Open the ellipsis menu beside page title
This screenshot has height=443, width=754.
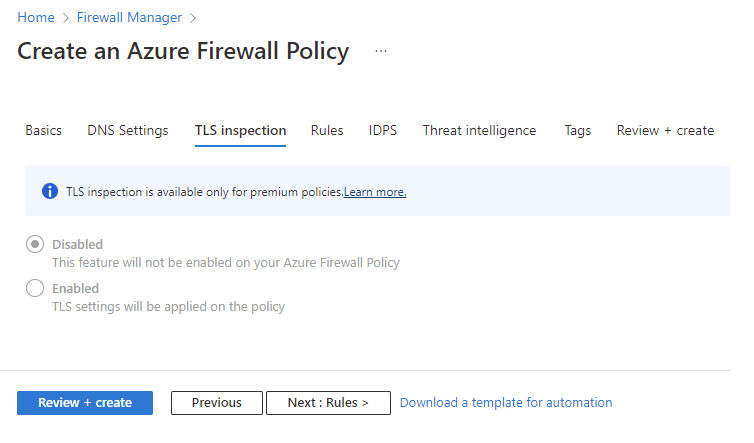click(380, 51)
